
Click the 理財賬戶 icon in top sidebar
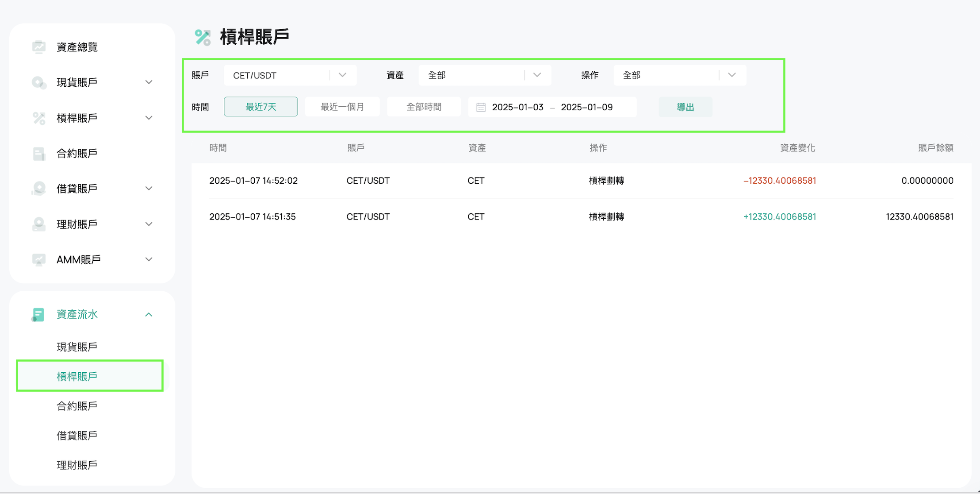click(39, 224)
